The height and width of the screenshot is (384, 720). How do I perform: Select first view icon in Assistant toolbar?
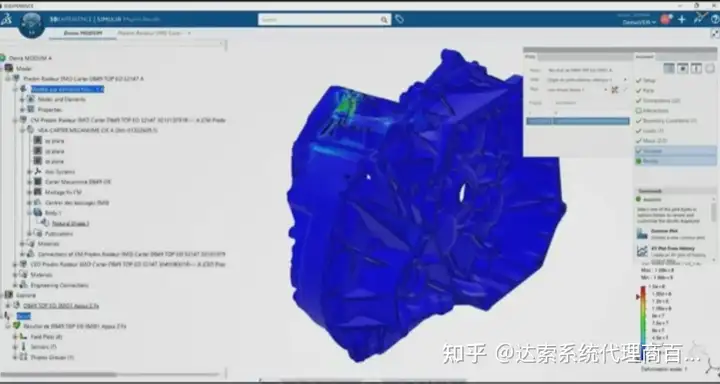click(669, 68)
